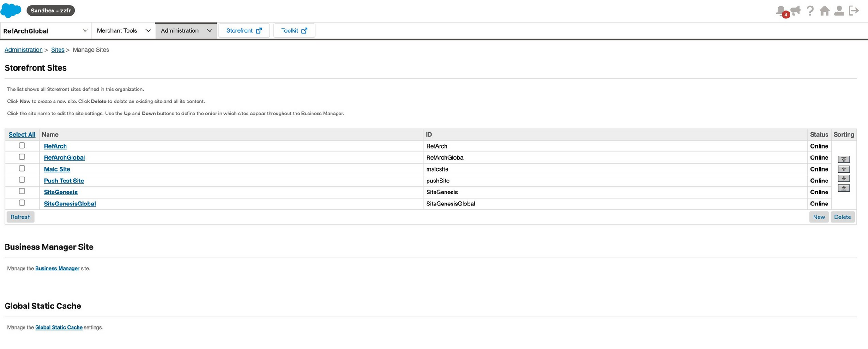The image size is (868, 349).
Task: Go to the home icon
Action: pyautogui.click(x=825, y=11)
